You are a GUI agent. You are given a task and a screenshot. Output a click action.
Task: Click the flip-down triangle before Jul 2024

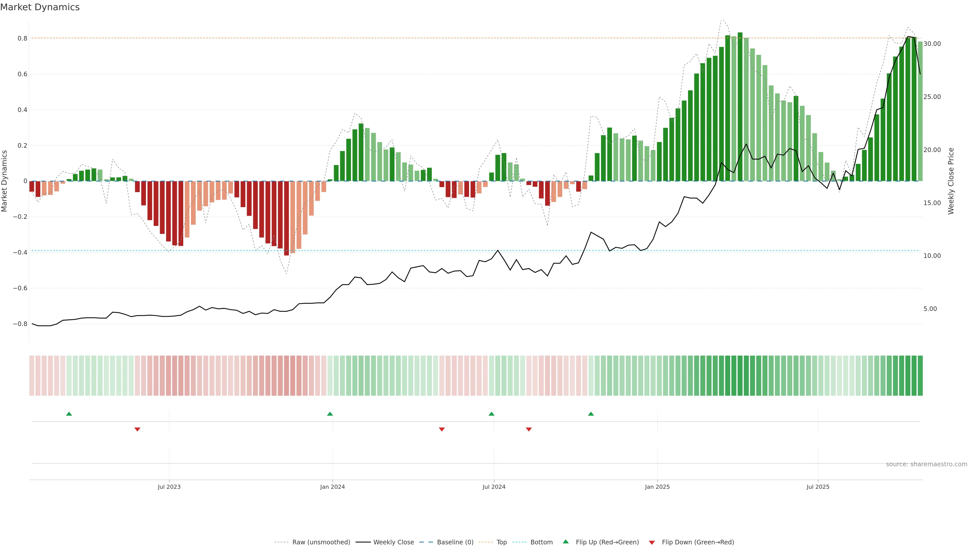pos(442,429)
